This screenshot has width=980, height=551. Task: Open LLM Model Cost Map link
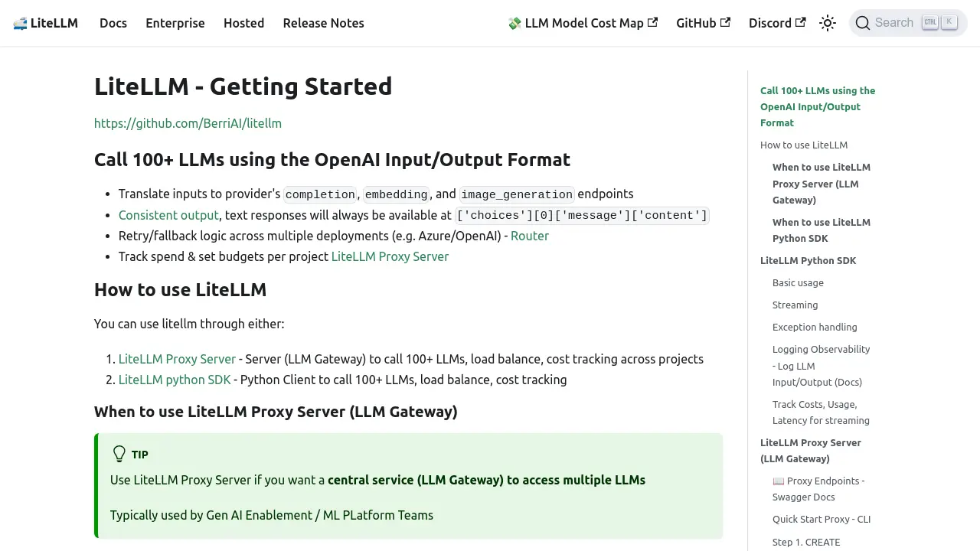(x=583, y=23)
